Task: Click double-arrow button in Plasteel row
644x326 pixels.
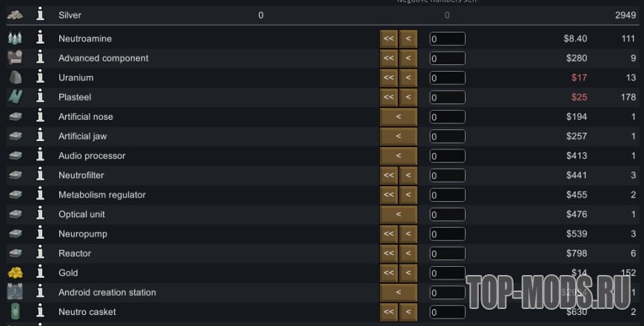Action: 389,97
